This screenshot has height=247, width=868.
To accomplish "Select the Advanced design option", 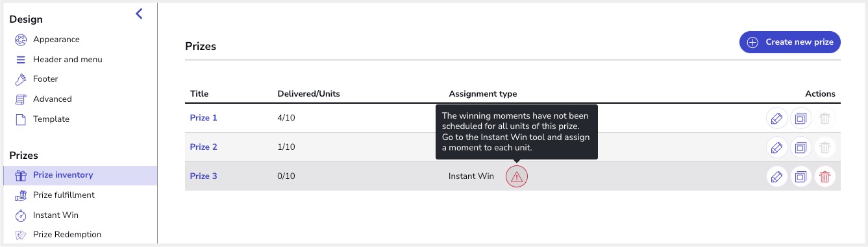I will point(43,99).
